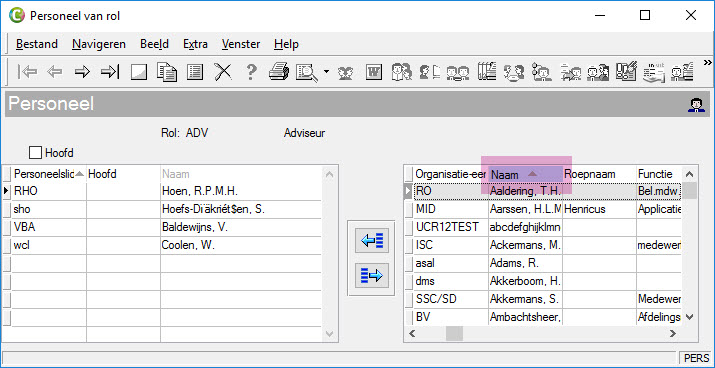Click right table scroll down arrow
Viewport: 715px width, 368px height.
pos(689,316)
